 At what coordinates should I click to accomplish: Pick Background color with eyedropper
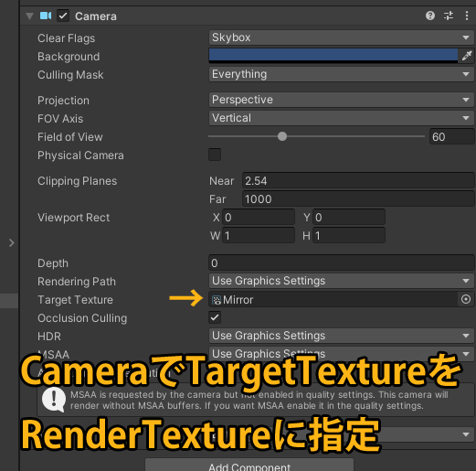click(x=467, y=56)
